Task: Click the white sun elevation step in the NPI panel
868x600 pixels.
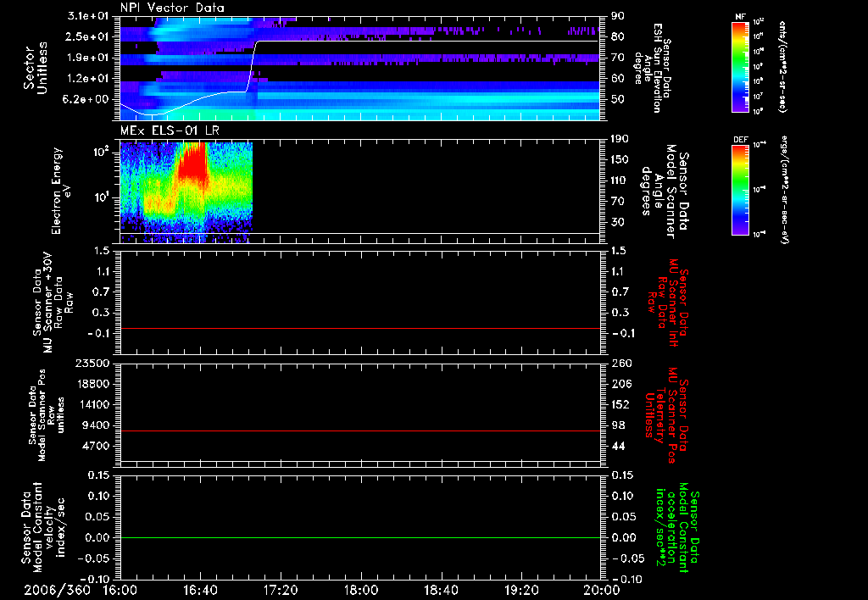Action: coord(253,65)
